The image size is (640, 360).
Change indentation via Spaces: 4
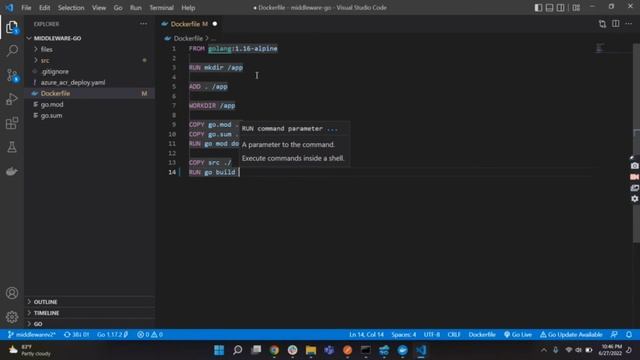click(404, 334)
